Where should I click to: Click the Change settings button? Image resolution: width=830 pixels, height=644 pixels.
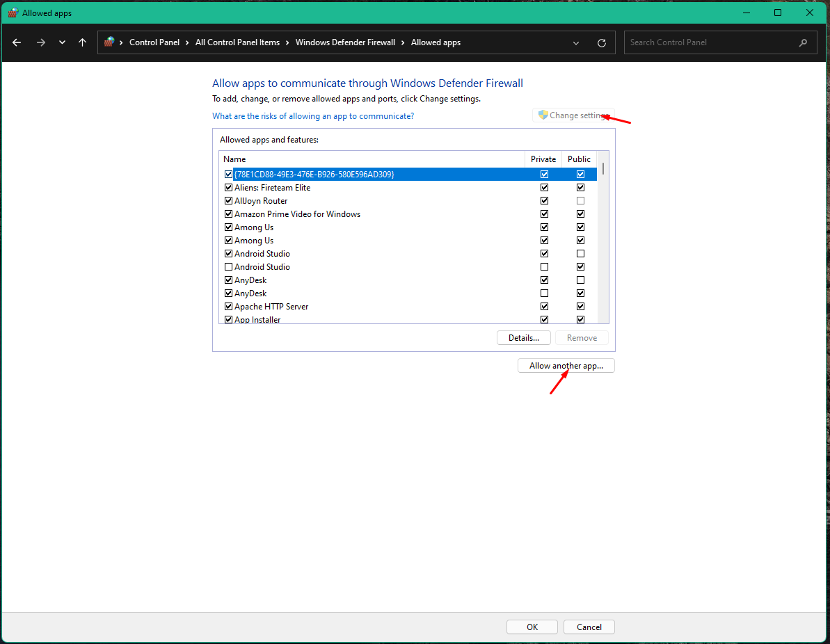tap(573, 115)
